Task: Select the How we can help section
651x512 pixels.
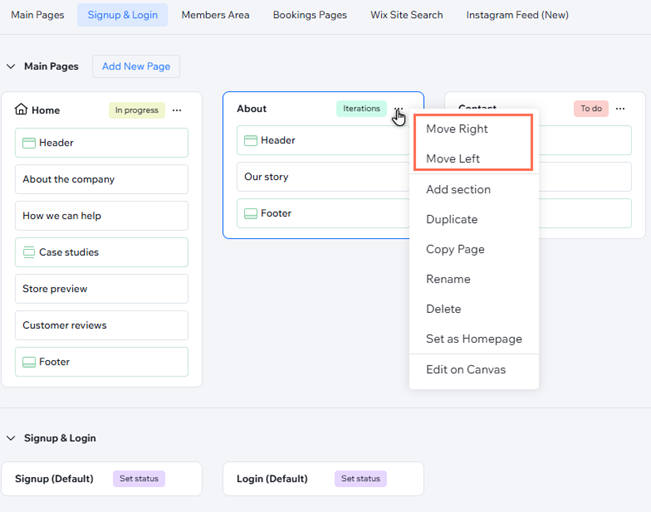Action: click(102, 216)
